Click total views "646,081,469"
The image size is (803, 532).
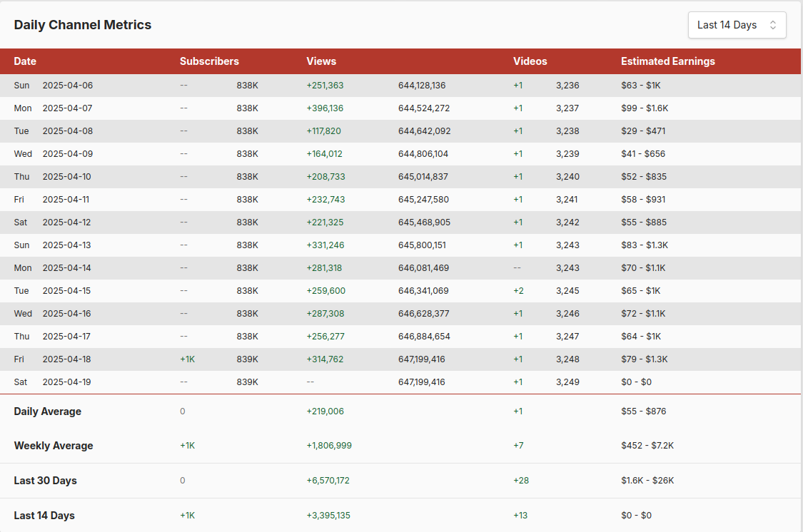pyautogui.click(x=423, y=268)
